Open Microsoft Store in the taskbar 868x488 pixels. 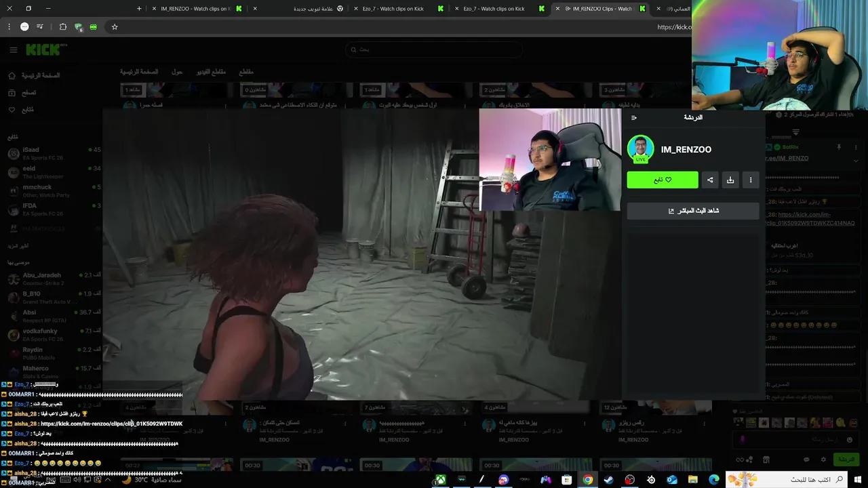(566, 480)
